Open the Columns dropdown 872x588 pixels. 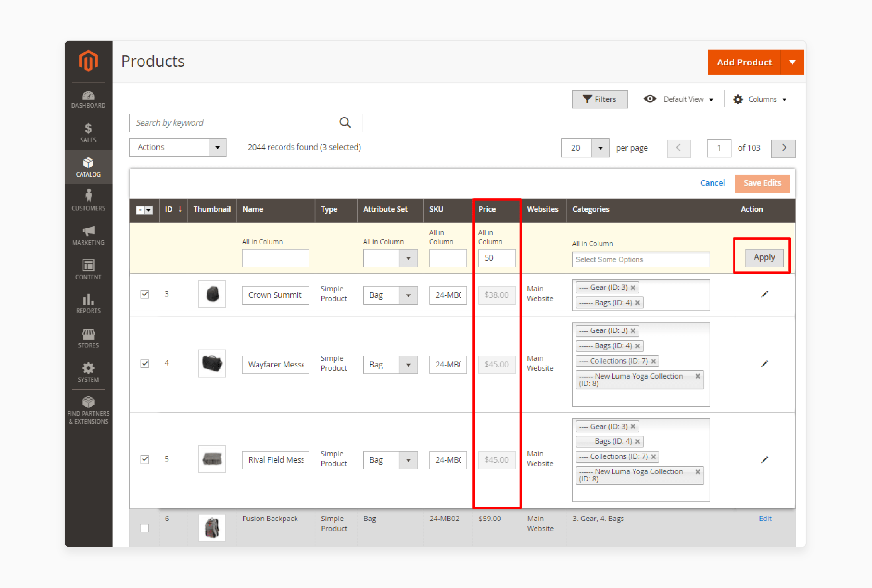(x=760, y=99)
